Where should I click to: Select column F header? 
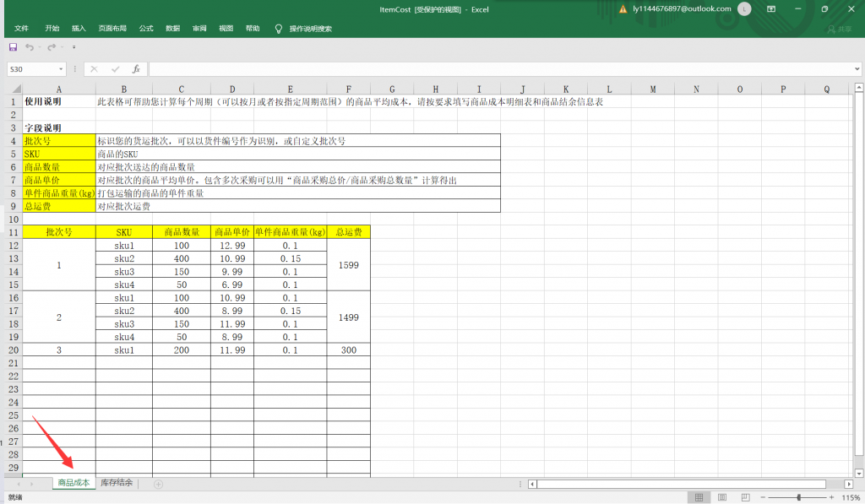pyautogui.click(x=349, y=89)
